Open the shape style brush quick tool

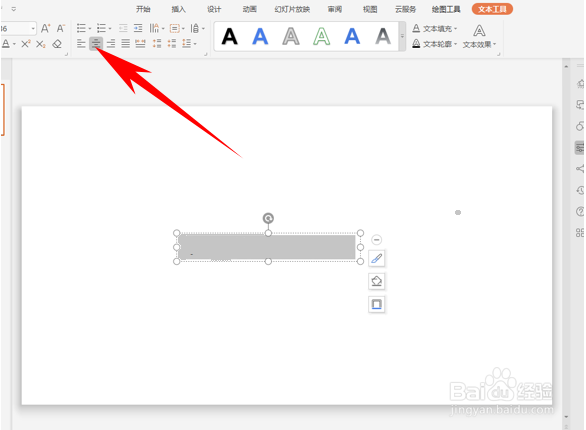(x=376, y=258)
